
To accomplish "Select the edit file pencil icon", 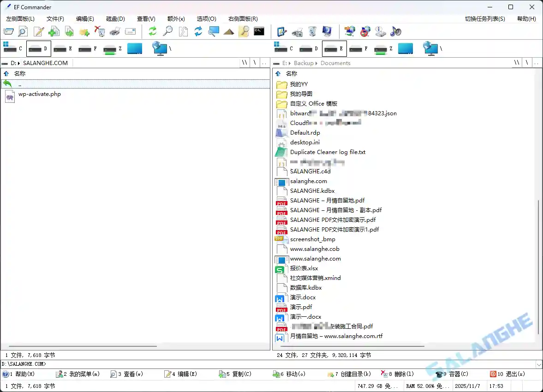I will coord(38,31).
